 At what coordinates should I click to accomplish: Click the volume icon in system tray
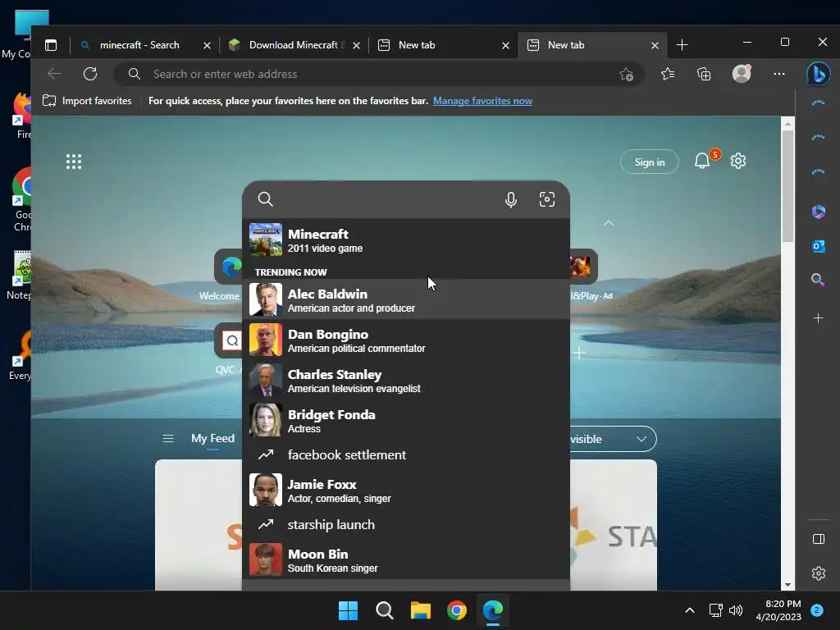tap(736, 610)
